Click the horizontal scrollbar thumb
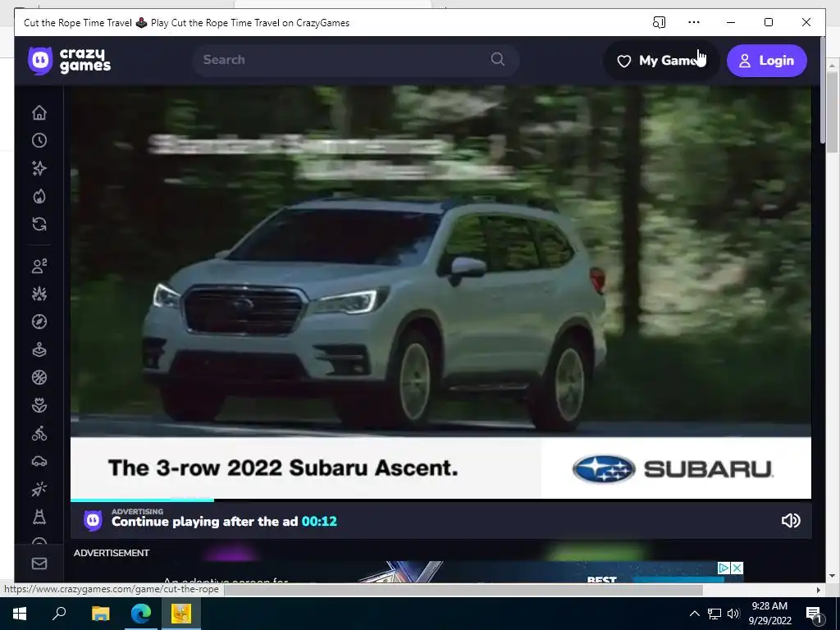 pos(463,590)
